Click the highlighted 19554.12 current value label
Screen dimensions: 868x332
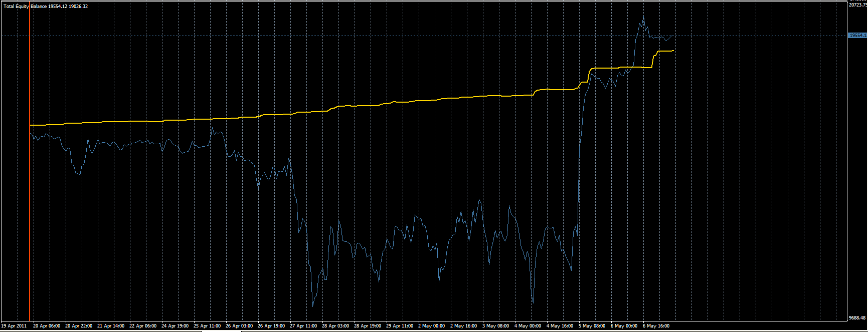[x=857, y=36]
